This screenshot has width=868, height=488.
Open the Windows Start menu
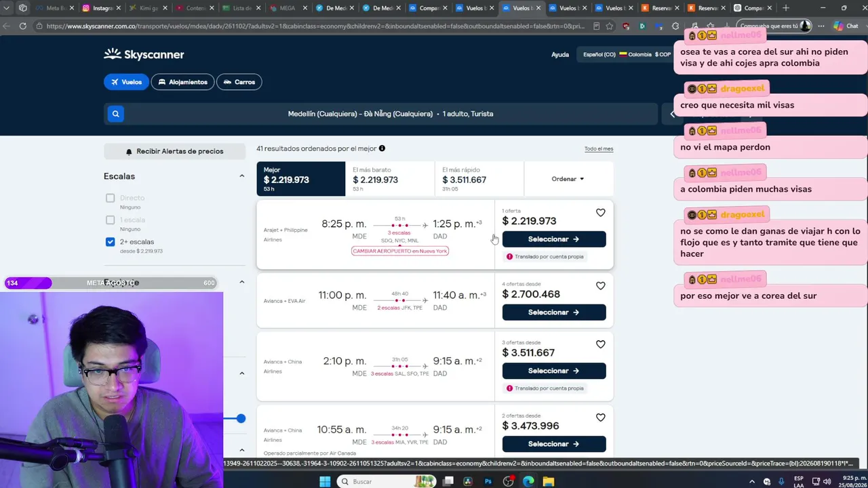coord(325,481)
